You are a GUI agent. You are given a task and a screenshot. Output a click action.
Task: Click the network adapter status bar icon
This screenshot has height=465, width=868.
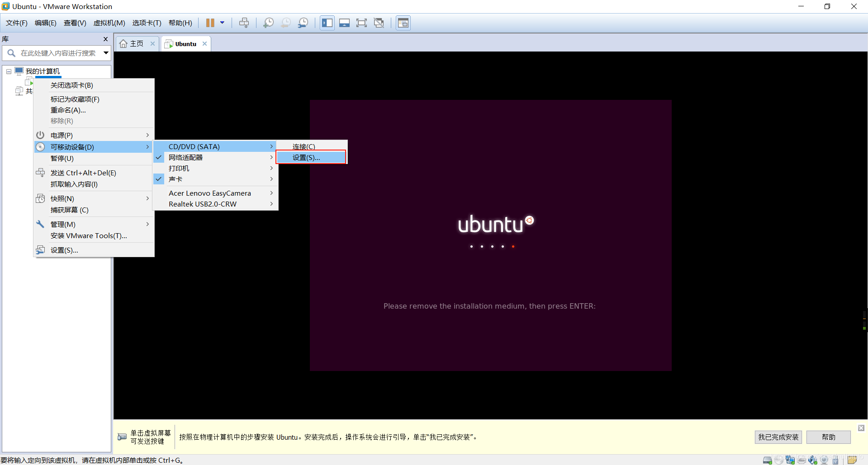coord(790,460)
